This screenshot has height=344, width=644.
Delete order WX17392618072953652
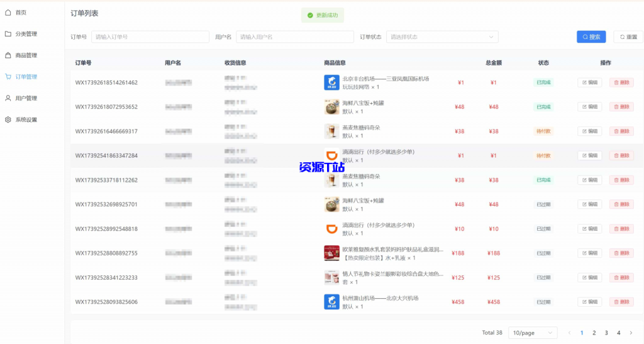point(621,107)
